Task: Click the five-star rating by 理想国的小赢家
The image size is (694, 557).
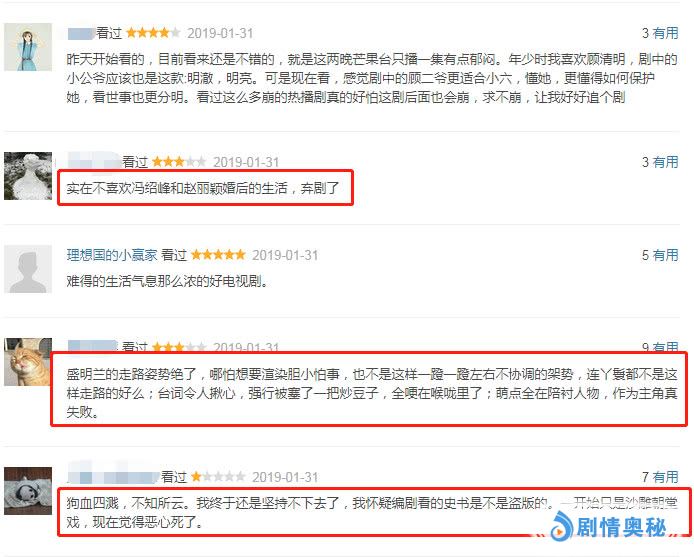Action: click(x=218, y=255)
